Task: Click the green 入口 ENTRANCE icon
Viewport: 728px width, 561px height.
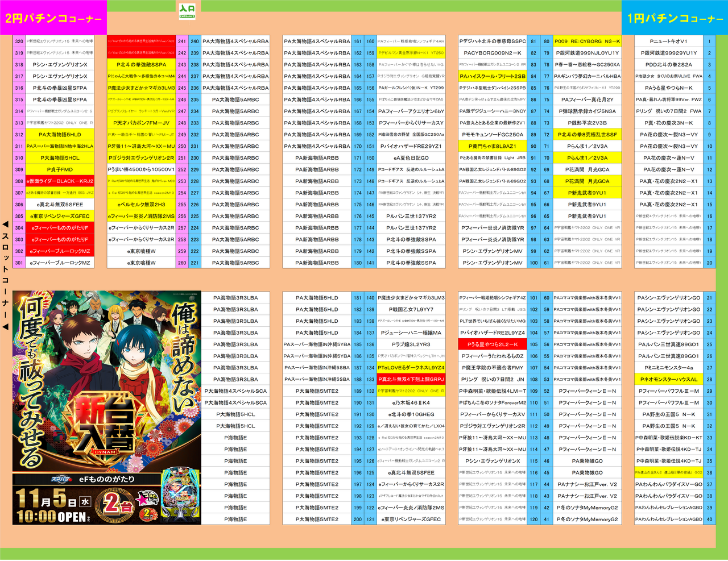Action: pos(187,11)
